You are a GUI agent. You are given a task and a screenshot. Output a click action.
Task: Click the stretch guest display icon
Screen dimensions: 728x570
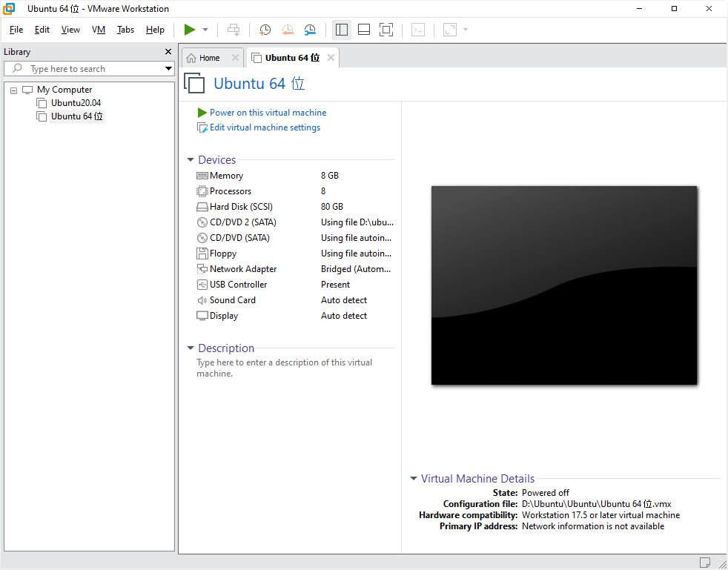(x=450, y=30)
